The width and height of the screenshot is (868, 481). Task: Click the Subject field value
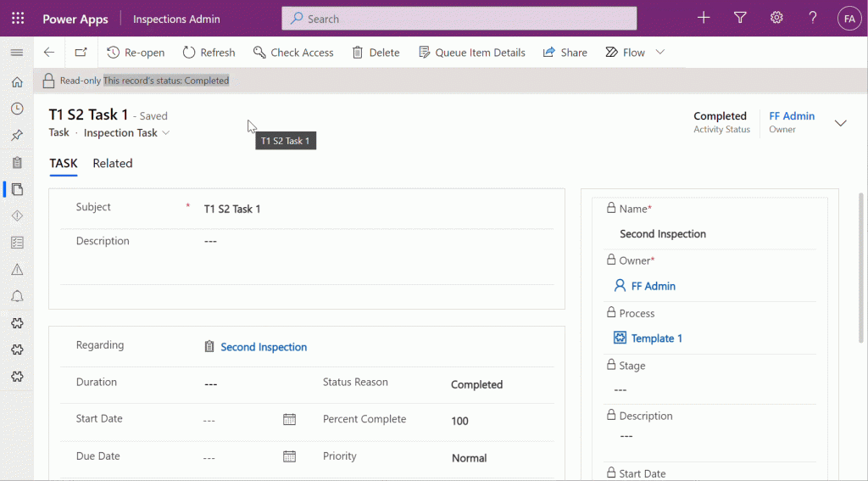pyautogui.click(x=232, y=209)
